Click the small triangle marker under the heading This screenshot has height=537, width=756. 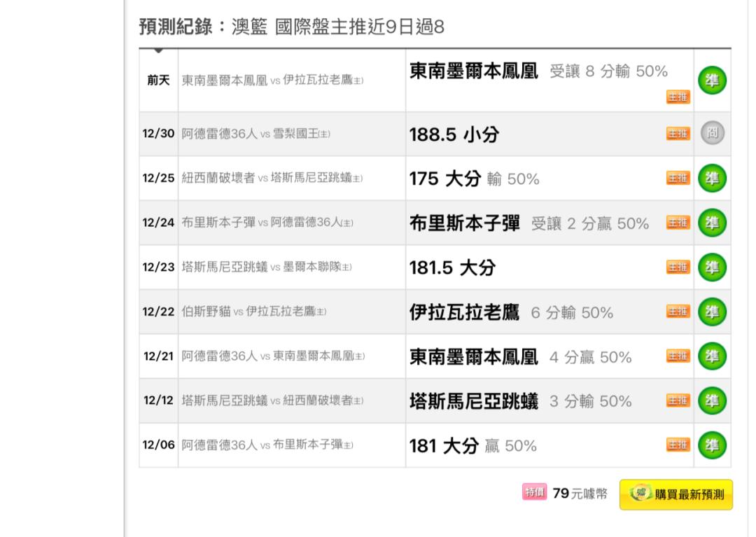point(158,50)
